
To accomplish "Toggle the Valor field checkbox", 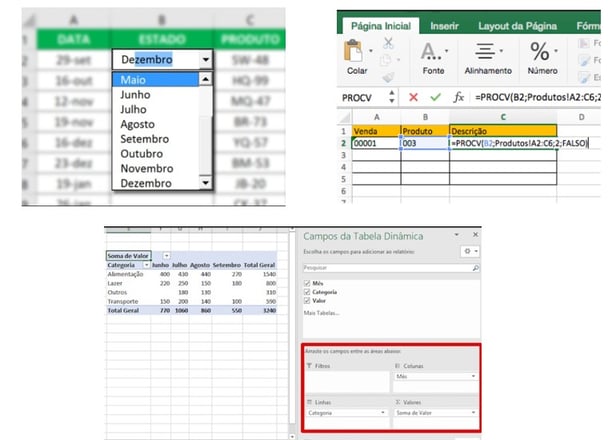I will point(307,301).
